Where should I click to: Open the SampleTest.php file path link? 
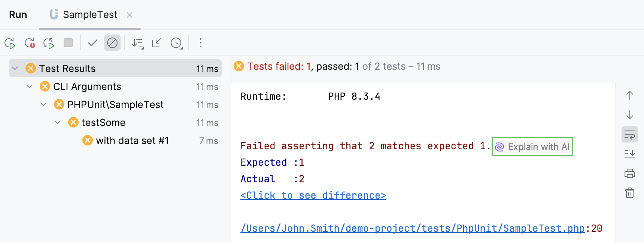pyautogui.click(x=412, y=228)
